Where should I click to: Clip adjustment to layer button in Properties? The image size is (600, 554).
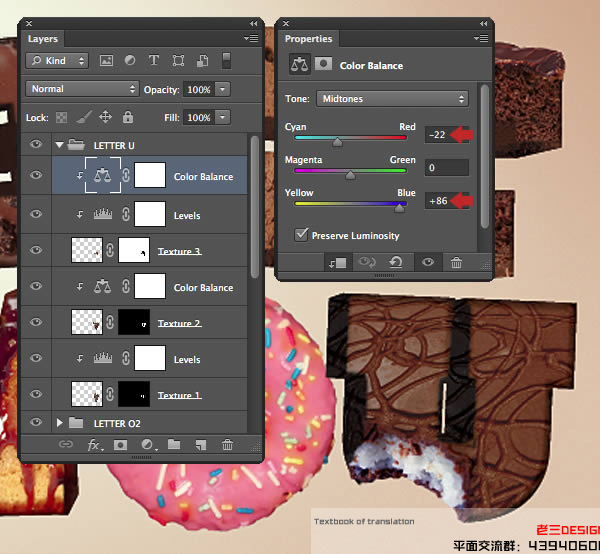click(x=338, y=263)
